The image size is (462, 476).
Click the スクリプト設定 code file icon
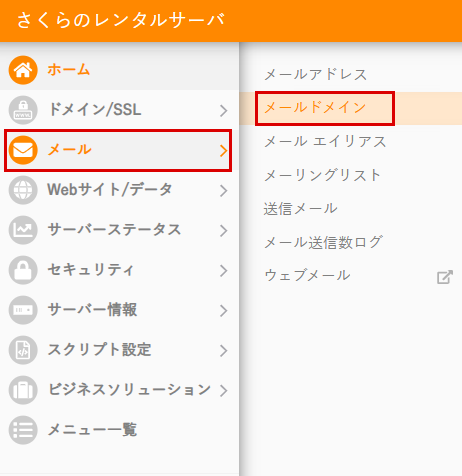point(23,350)
